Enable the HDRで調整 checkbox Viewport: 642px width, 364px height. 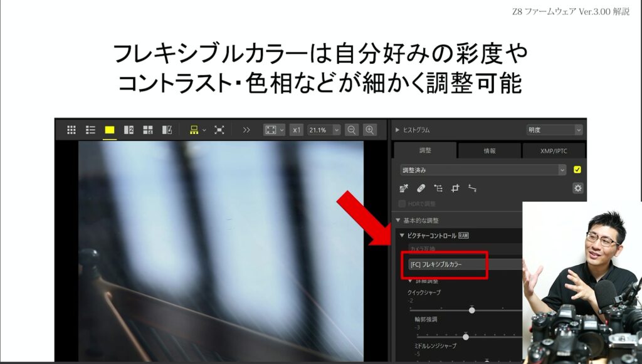(403, 204)
